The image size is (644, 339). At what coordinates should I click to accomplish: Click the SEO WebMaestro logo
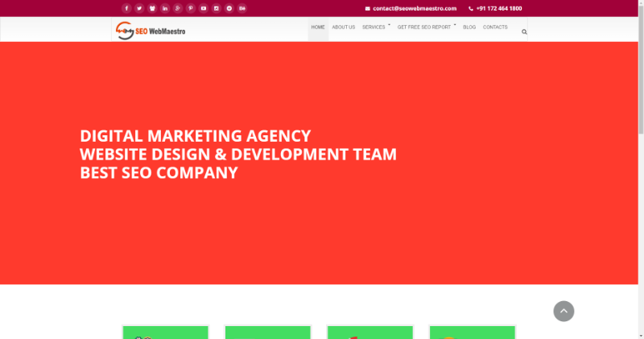[x=151, y=31]
